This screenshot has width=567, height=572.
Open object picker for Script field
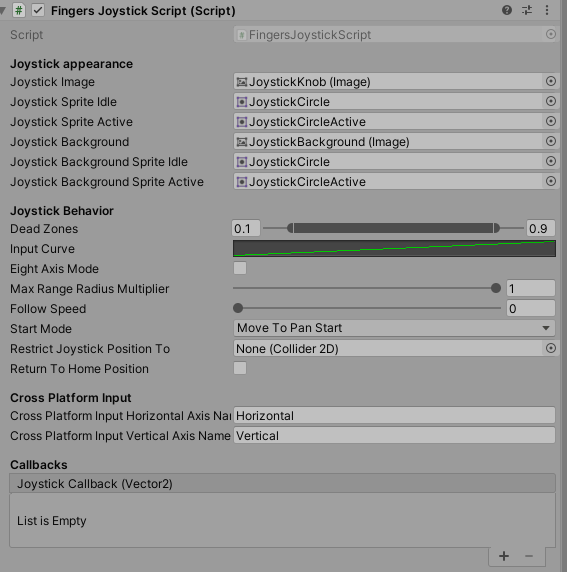click(x=551, y=34)
